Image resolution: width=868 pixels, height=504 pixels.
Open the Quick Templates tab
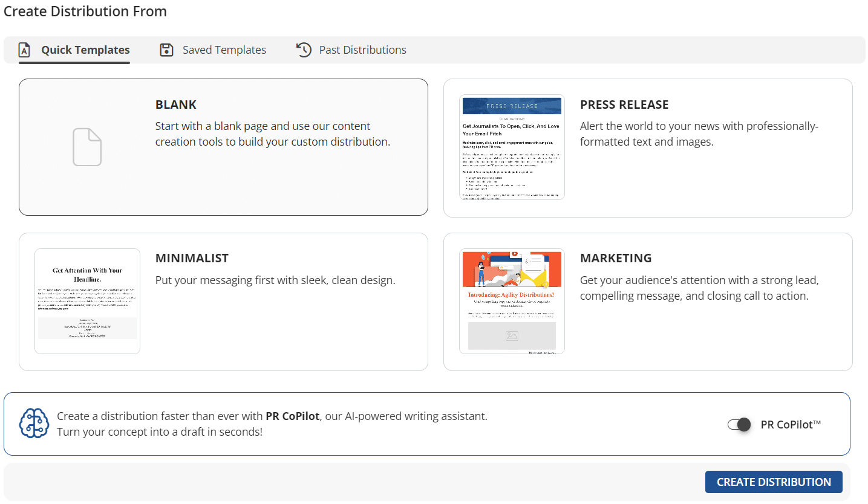point(85,50)
